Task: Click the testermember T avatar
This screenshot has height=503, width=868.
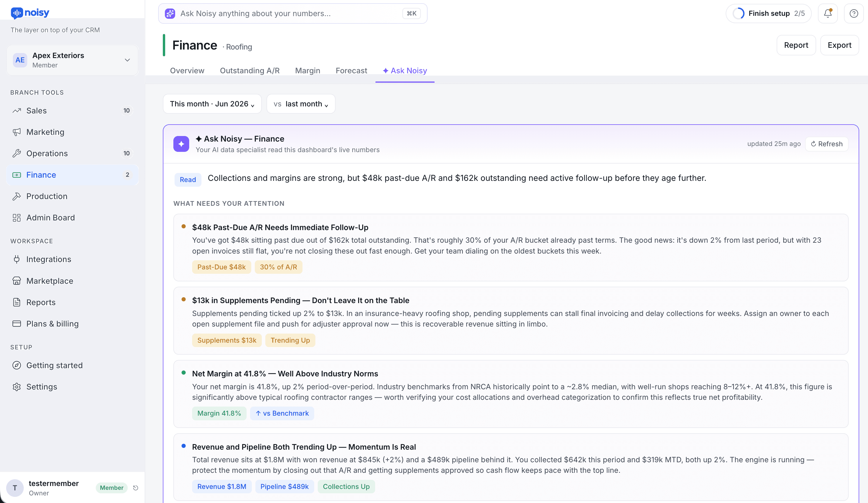Action: click(x=15, y=487)
